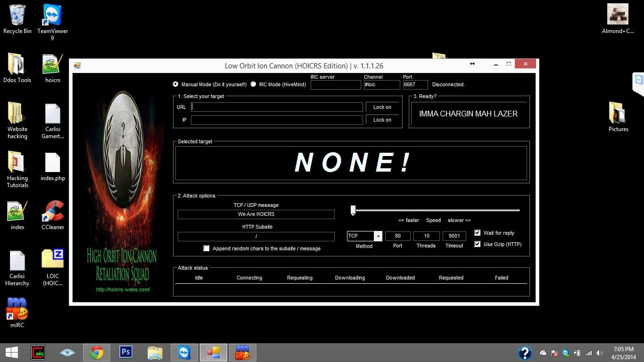The image size is (644, 362).
Task: Open the Website hacking folder on the desktop
Action: click(x=17, y=121)
